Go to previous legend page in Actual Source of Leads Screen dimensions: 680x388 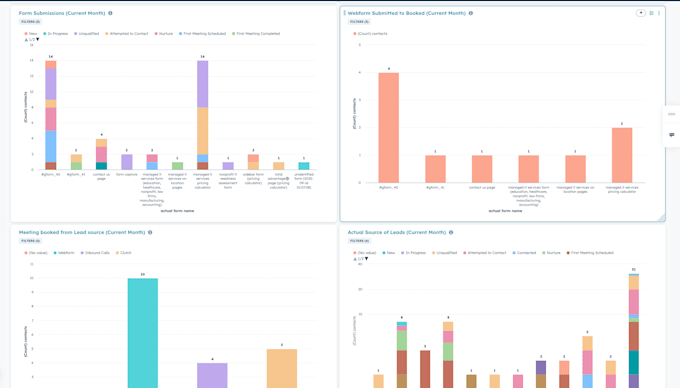(x=355, y=259)
